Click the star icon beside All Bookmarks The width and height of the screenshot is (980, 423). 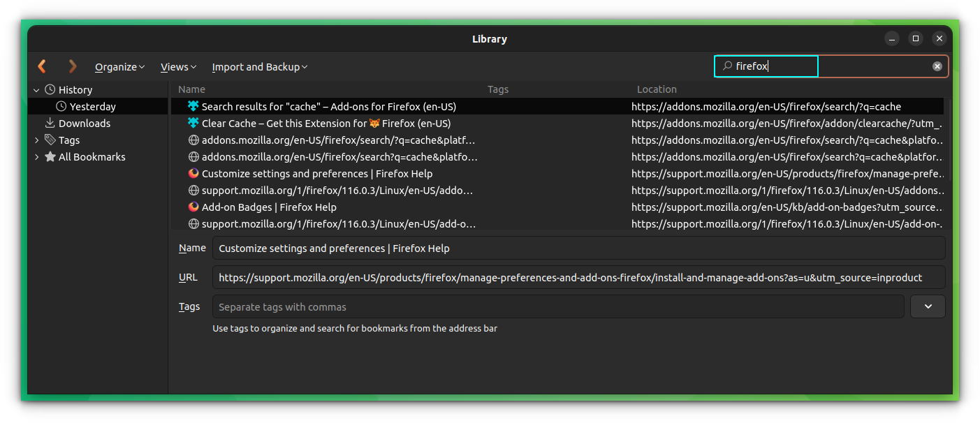click(x=50, y=156)
